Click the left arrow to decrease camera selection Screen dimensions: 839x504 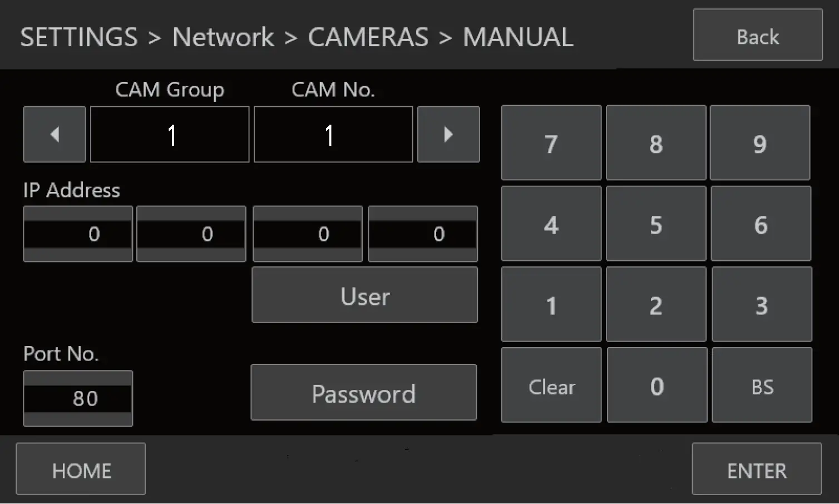pos(54,135)
